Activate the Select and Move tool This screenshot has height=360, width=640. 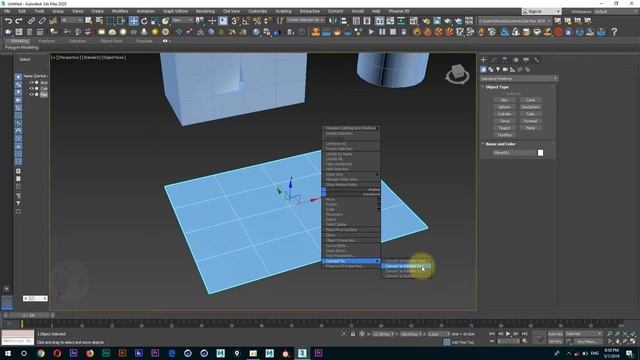coord(133,21)
